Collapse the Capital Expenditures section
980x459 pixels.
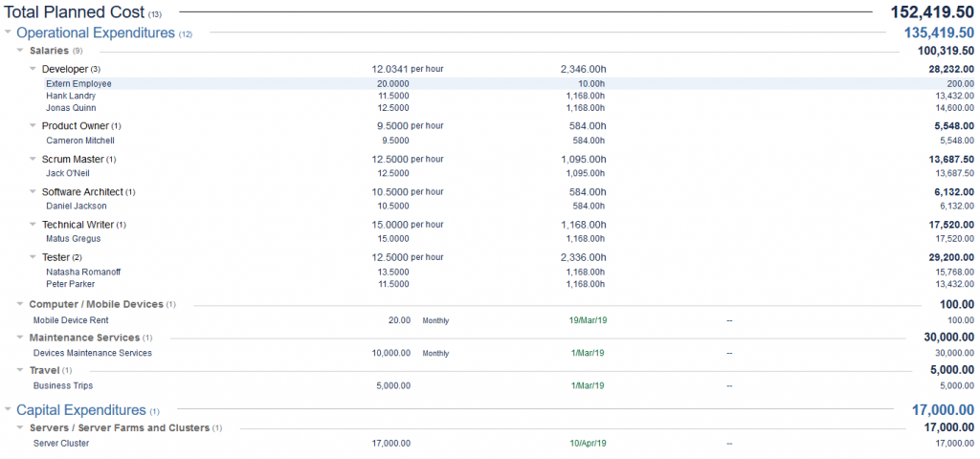tap(9, 409)
